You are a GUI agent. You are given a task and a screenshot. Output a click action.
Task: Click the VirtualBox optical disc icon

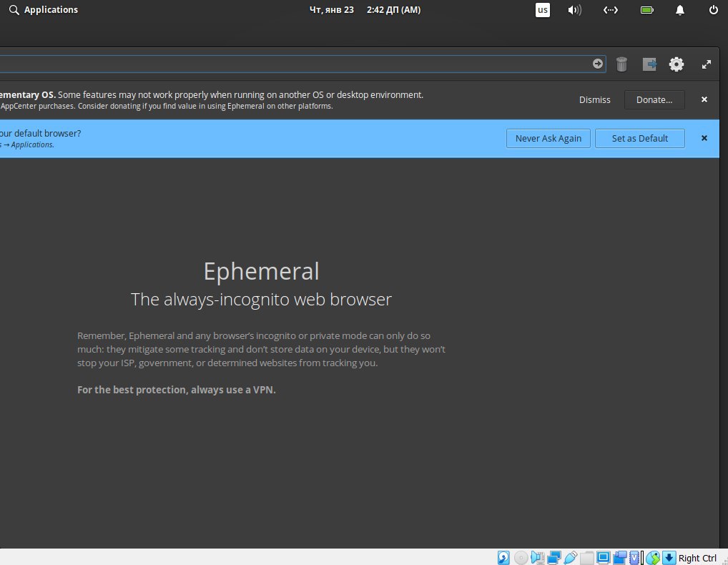click(521, 558)
